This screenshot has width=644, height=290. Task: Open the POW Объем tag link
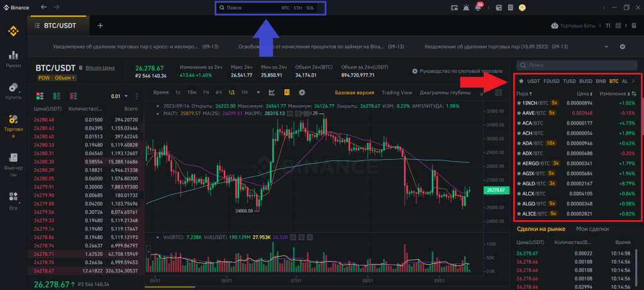[x=57, y=77]
